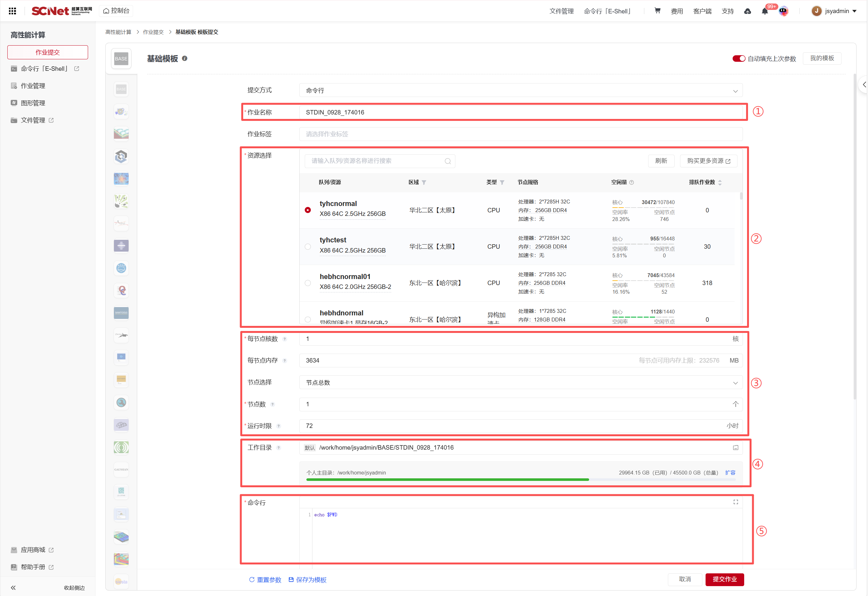The width and height of the screenshot is (868, 596).
Task: Select the tyhctest queue radio button
Action: coord(308,246)
